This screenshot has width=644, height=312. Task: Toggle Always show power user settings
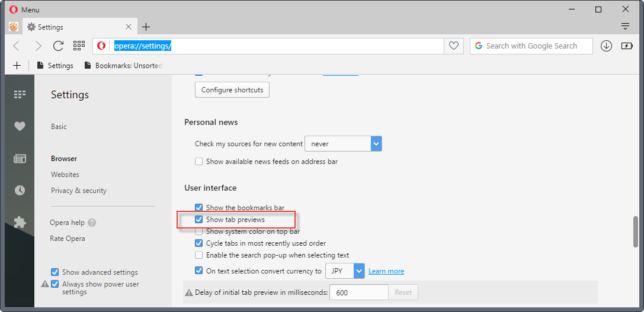pos(55,284)
